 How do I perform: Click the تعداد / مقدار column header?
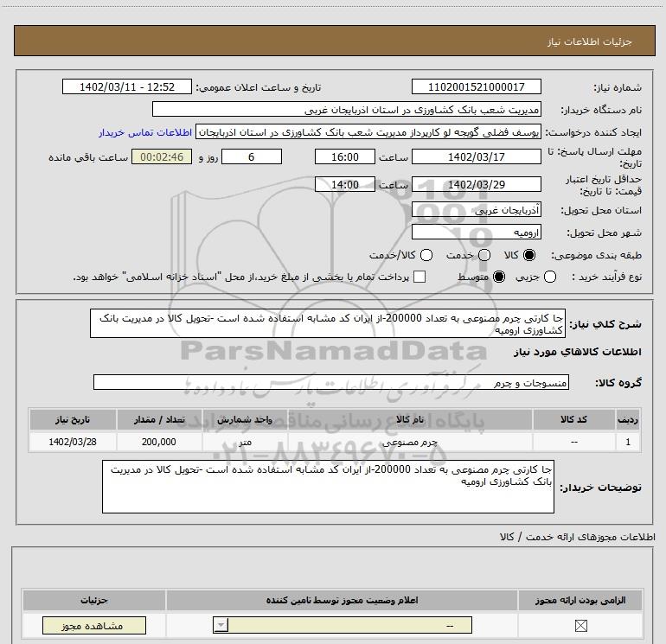coord(159,419)
